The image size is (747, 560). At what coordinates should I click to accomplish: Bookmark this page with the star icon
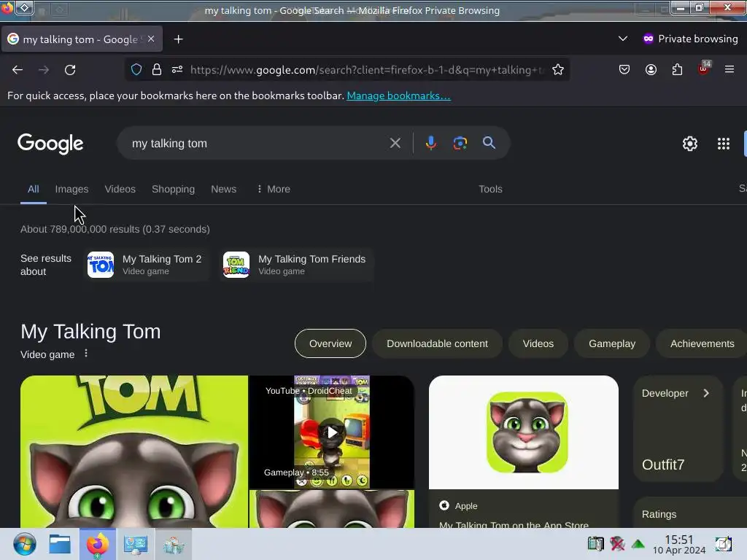558,70
